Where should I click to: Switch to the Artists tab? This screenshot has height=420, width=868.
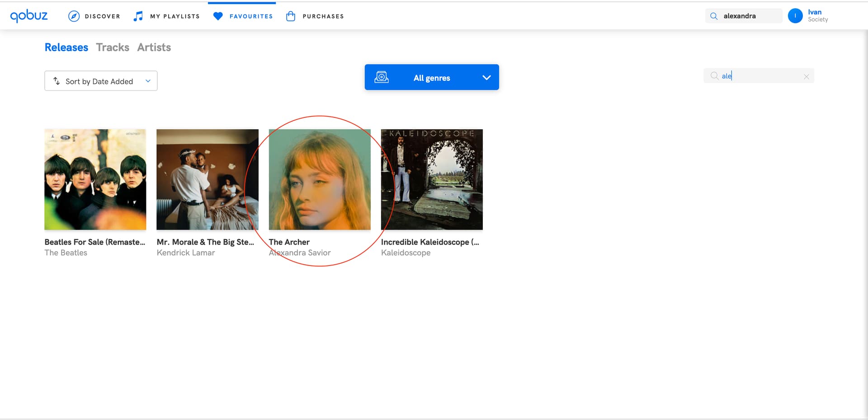[x=154, y=47]
